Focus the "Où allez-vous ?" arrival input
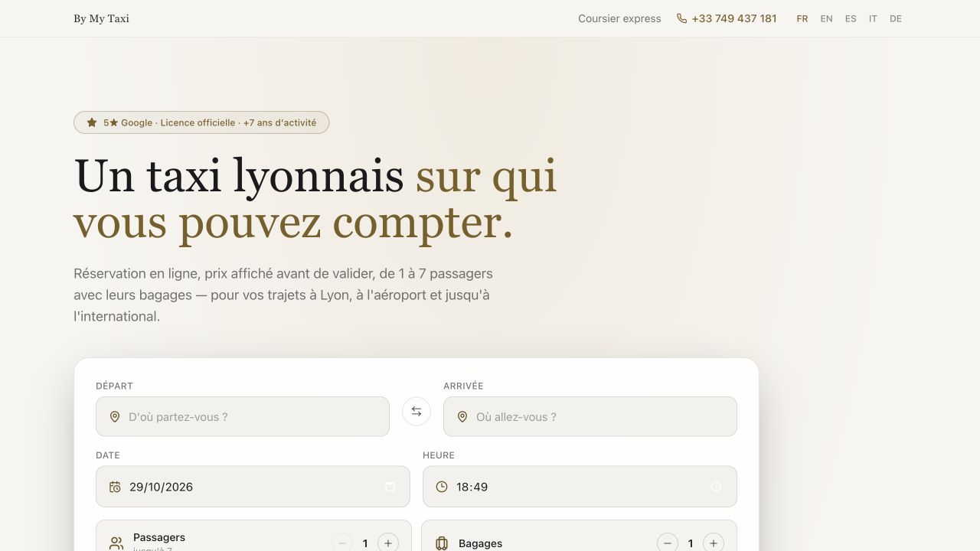The height and width of the screenshot is (551, 980). click(590, 417)
